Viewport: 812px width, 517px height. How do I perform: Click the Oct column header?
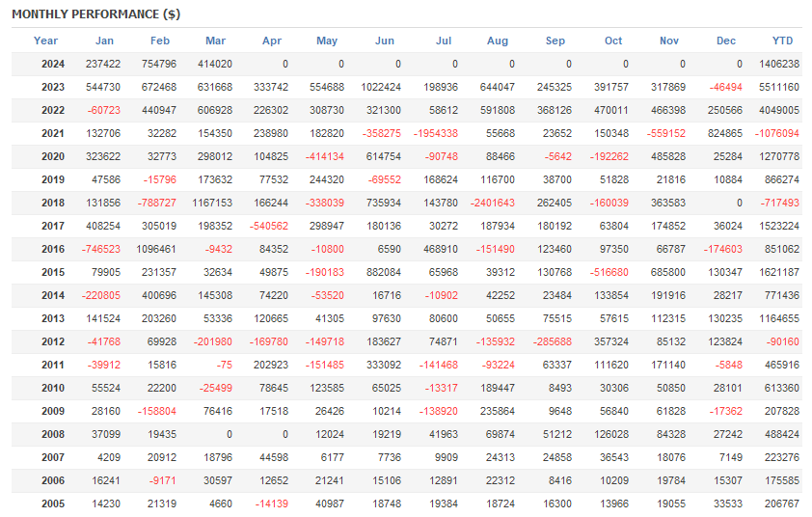(x=613, y=41)
